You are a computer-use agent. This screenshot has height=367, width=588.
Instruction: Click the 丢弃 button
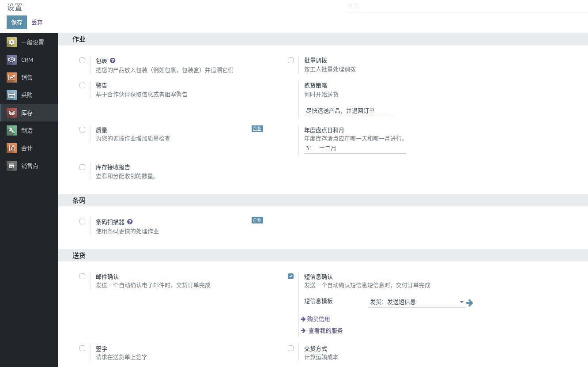(37, 23)
